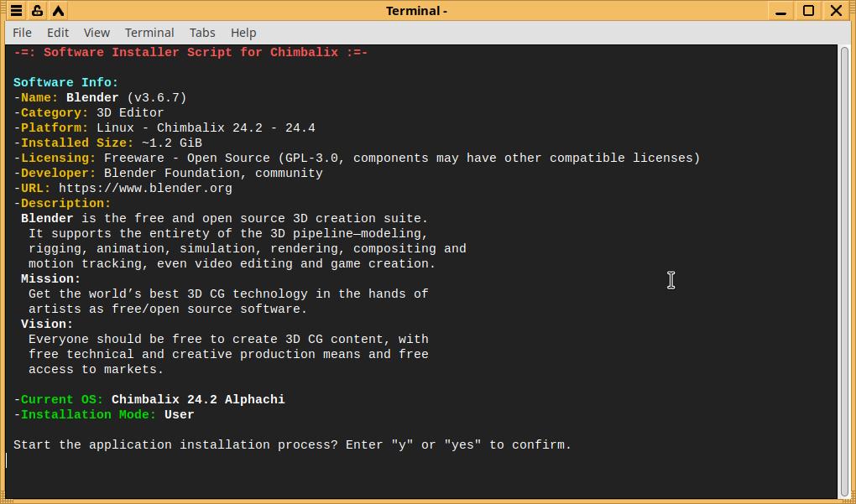856x504 pixels.
Task: Click the padlock icon in the title bar
Action: coord(37,11)
